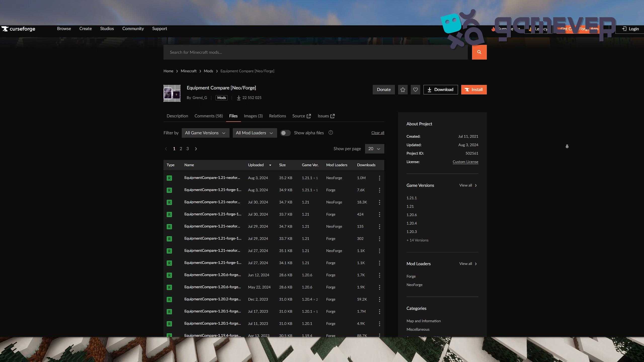Sort by the Downloads column header
The width and height of the screenshot is (644, 362).
(366, 165)
